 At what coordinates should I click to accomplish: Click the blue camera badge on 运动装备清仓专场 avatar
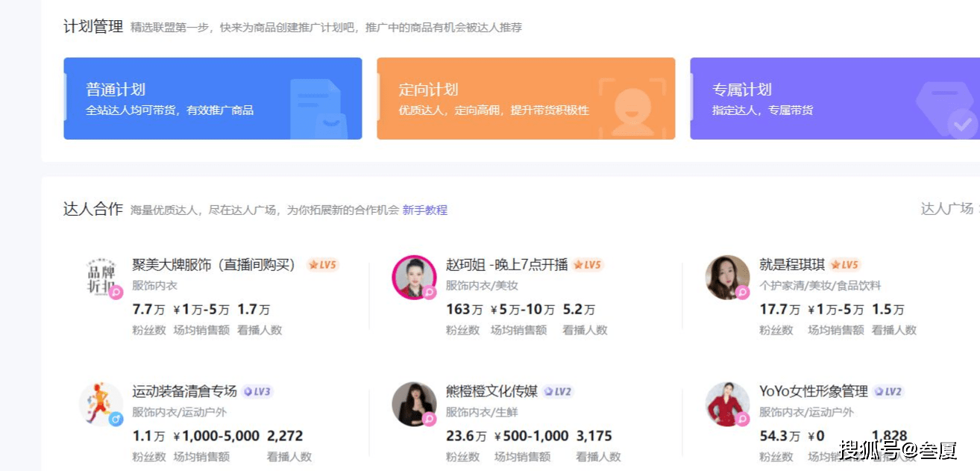pos(116,419)
